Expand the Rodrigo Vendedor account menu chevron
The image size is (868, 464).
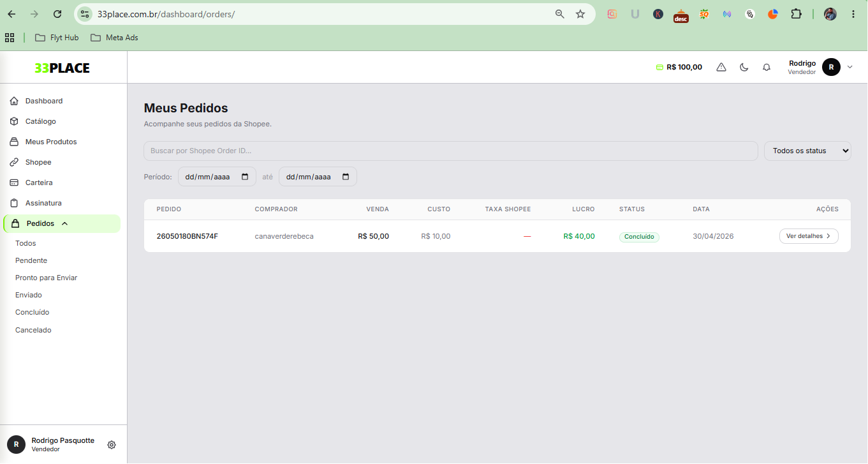pos(850,67)
